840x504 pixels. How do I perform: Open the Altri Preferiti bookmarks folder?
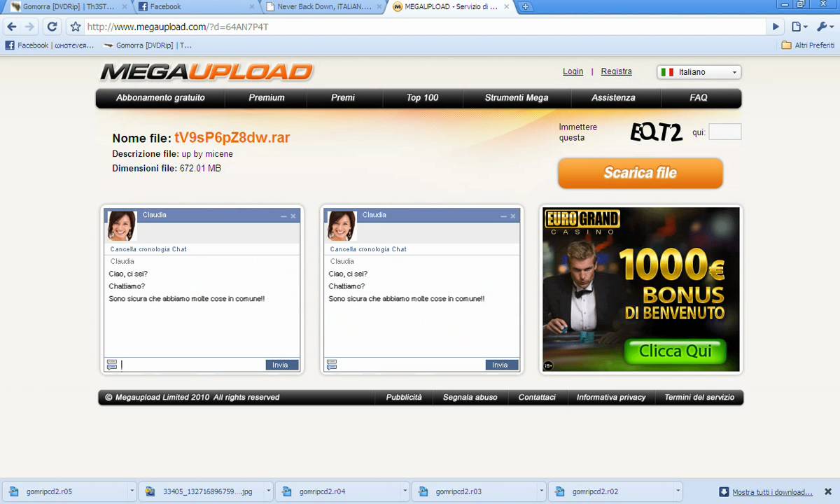(808, 45)
